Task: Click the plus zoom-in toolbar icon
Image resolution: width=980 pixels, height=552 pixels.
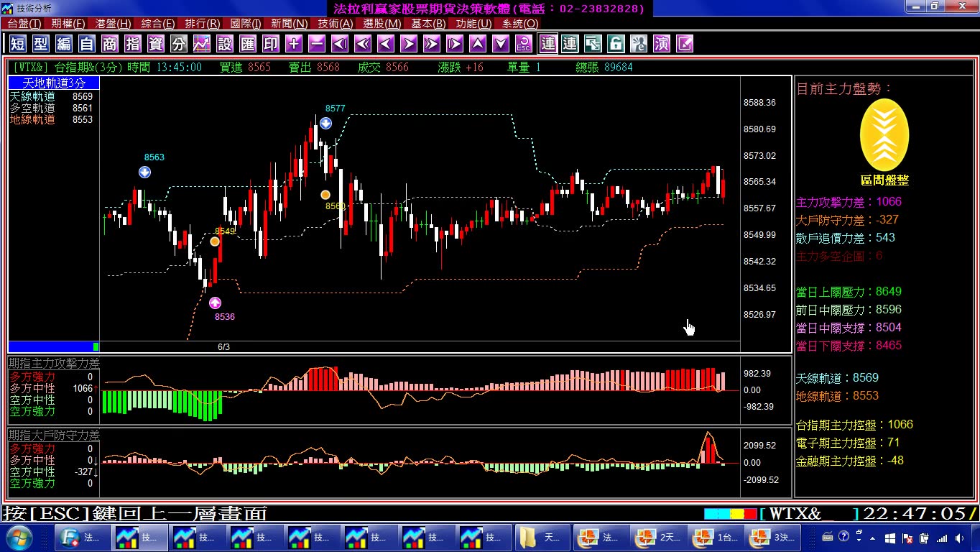Action: [294, 44]
